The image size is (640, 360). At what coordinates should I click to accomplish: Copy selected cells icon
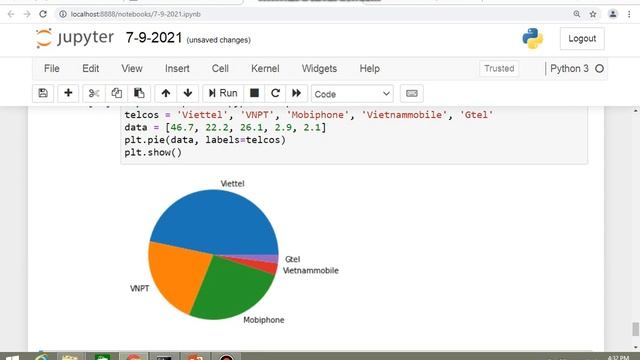coord(116,93)
